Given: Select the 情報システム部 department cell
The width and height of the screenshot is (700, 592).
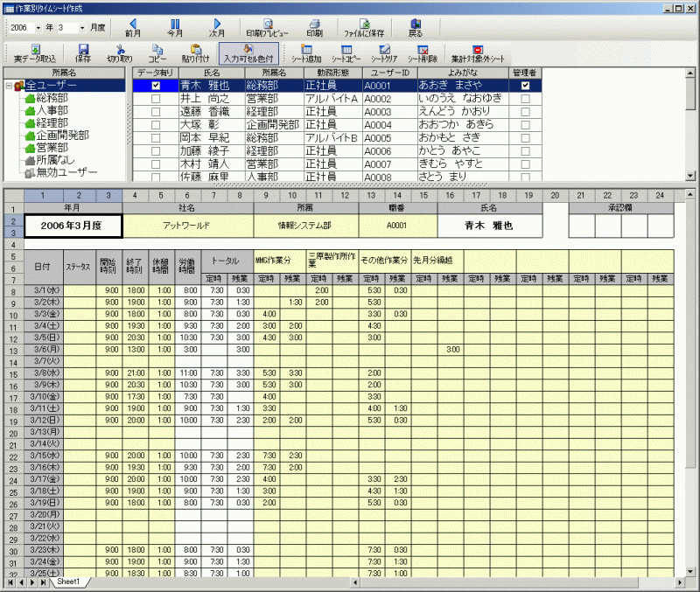Looking at the screenshot, I should [x=305, y=226].
